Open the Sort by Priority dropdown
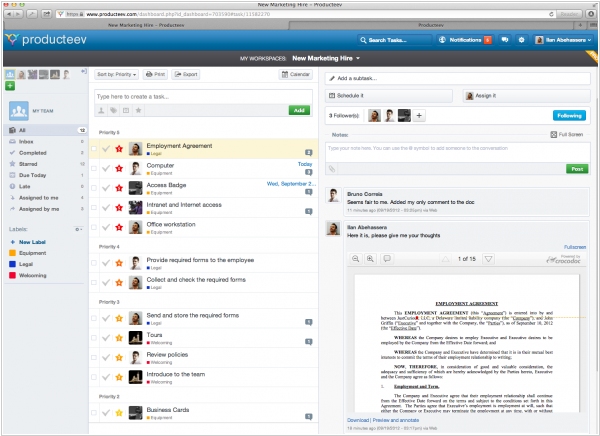The height and width of the screenshot is (436, 600). point(116,74)
